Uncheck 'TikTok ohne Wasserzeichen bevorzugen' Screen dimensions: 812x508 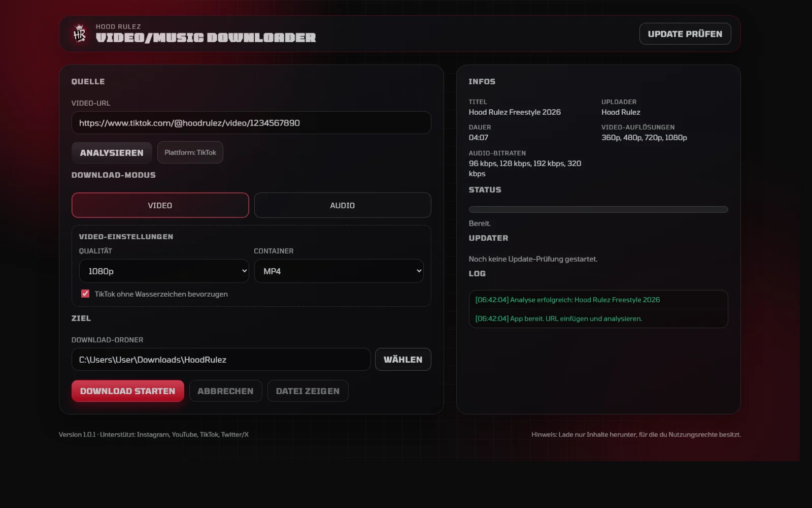click(x=85, y=294)
